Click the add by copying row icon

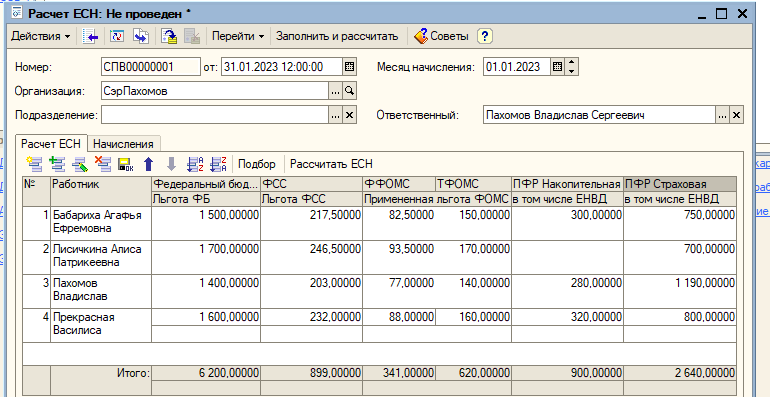(58, 164)
